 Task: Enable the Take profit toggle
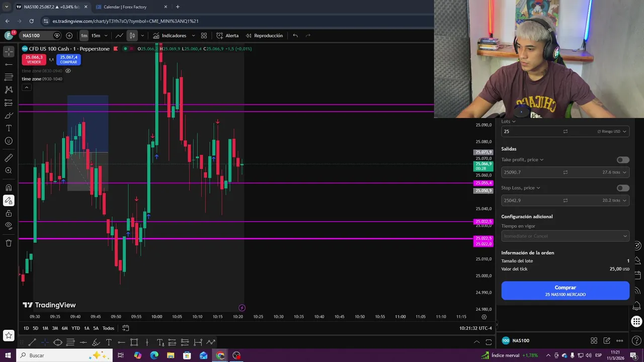pos(623,160)
